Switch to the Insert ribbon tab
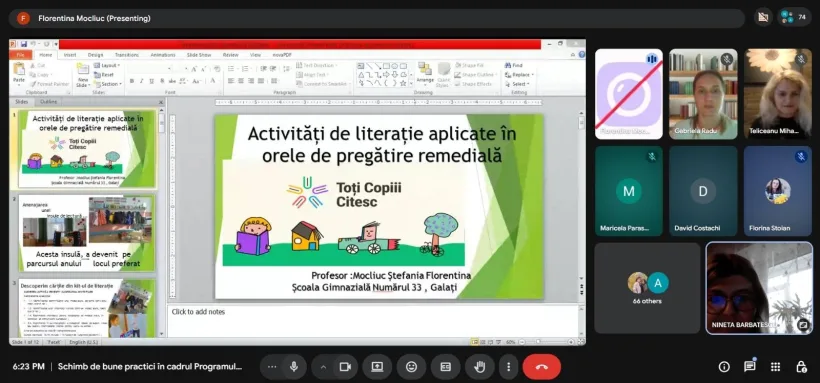 click(70, 54)
